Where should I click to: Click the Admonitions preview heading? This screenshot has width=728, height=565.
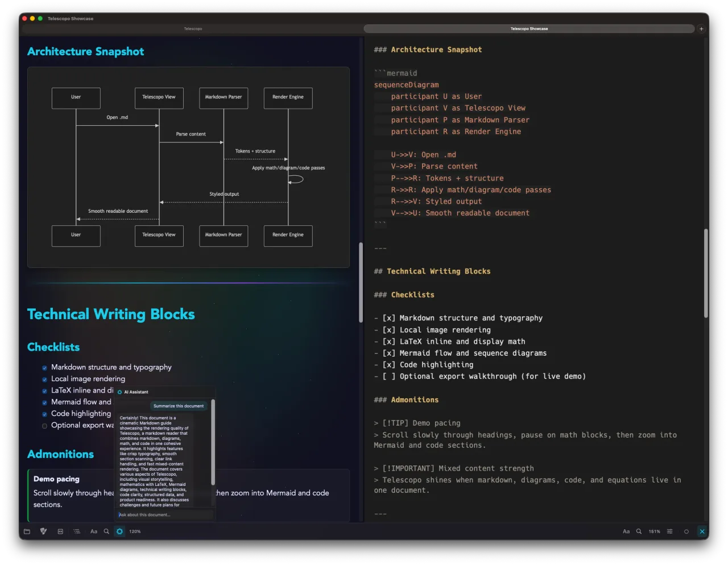[60, 454]
